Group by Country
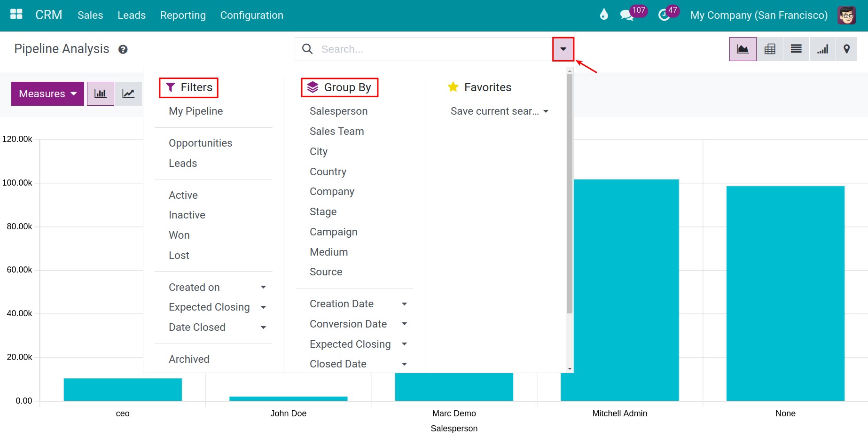868x437 pixels. [x=328, y=172]
